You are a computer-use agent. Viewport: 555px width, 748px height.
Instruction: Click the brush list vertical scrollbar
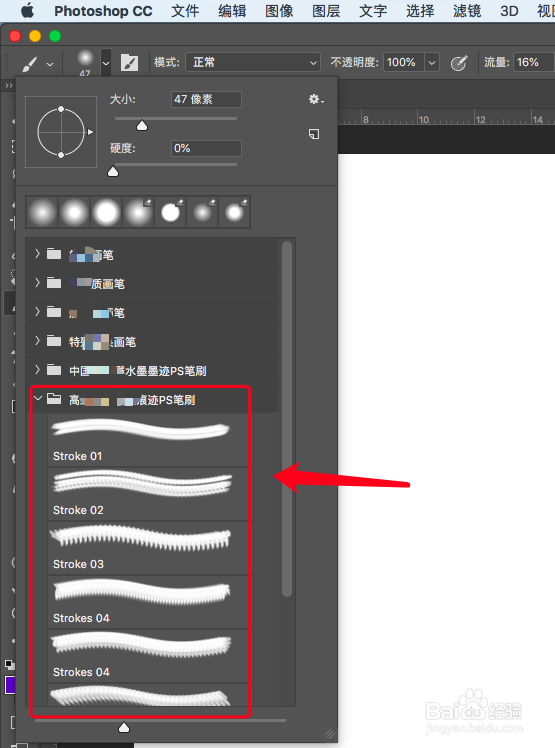pos(287,419)
